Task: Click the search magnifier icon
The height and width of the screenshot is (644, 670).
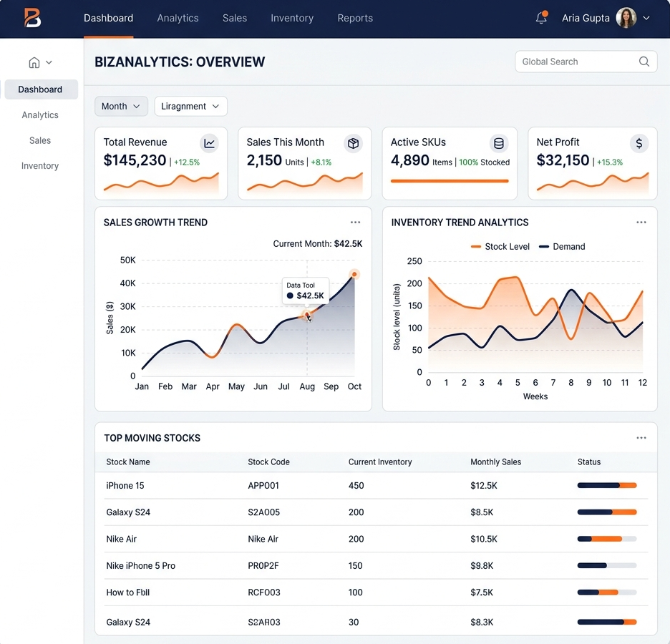Action: coord(644,62)
